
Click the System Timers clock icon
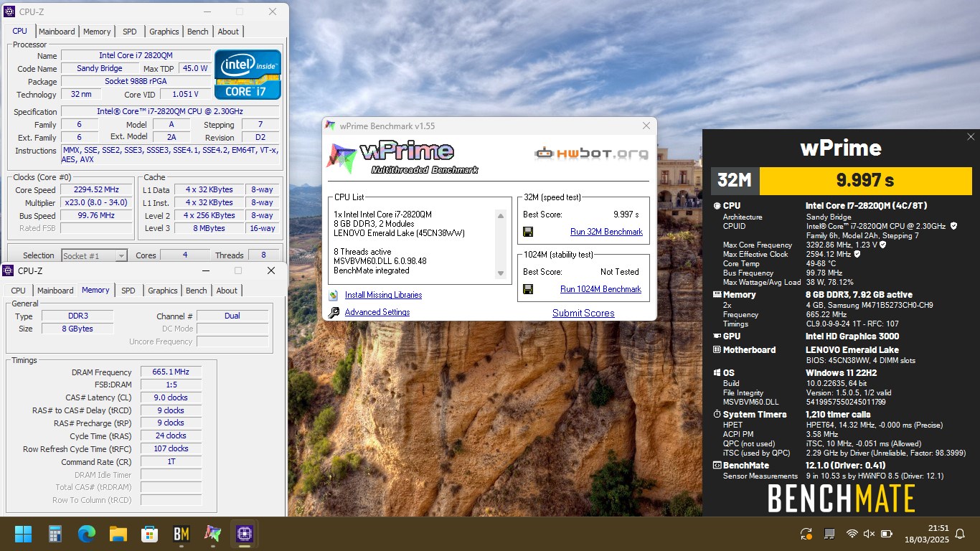tap(717, 415)
